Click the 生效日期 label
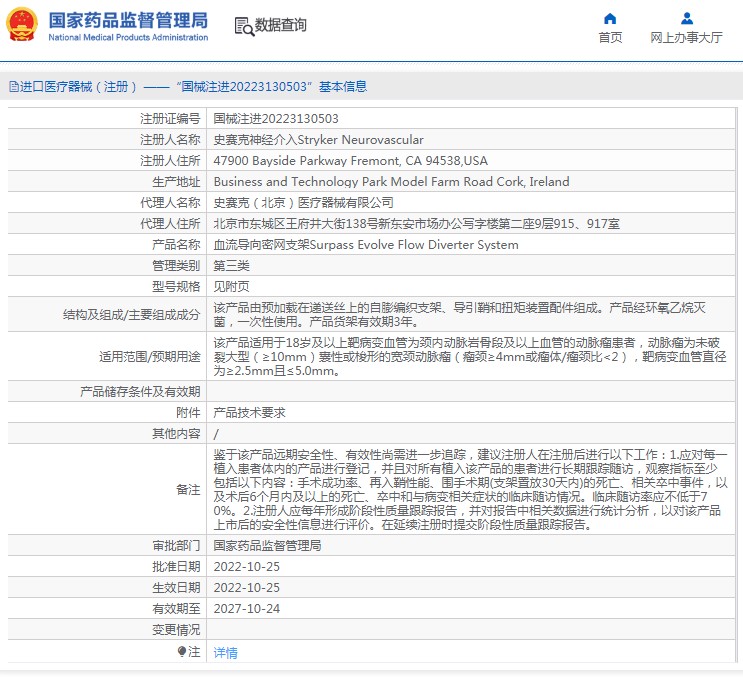The height and width of the screenshot is (677, 743). [176, 587]
